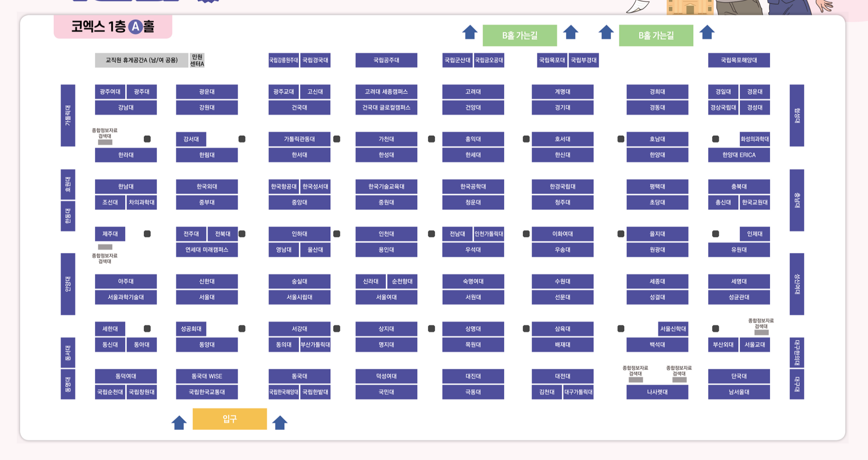This screenshot has width=868, height=460.
Task: Select the 서울대 booth
Action: click(207, 297)
